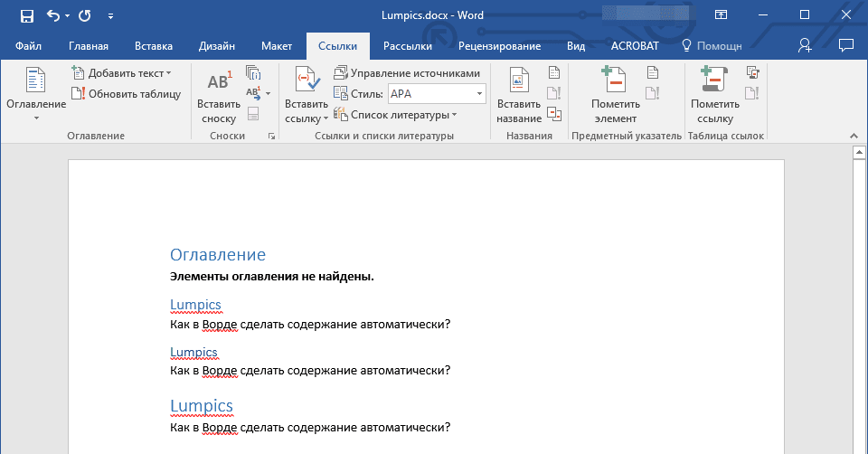Select the Ссылки tab
This screenshot has height=454, width=868.
[337, 46]
